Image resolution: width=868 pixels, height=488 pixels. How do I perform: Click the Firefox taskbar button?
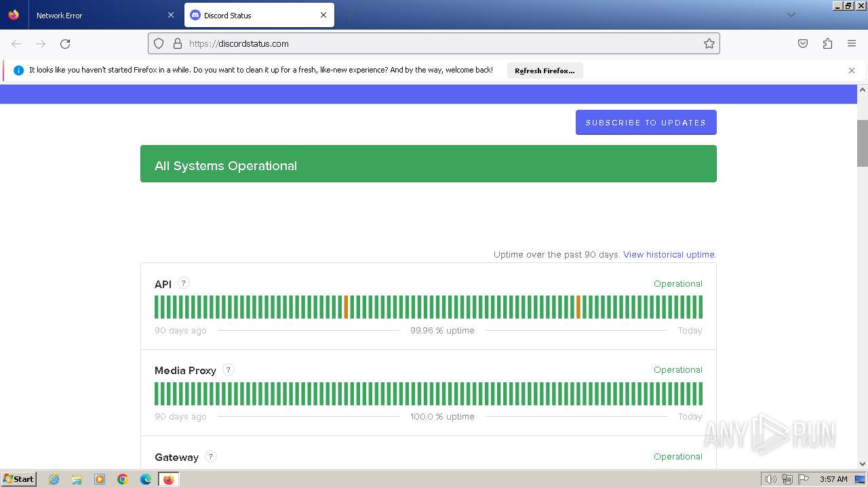click(168, 479)
